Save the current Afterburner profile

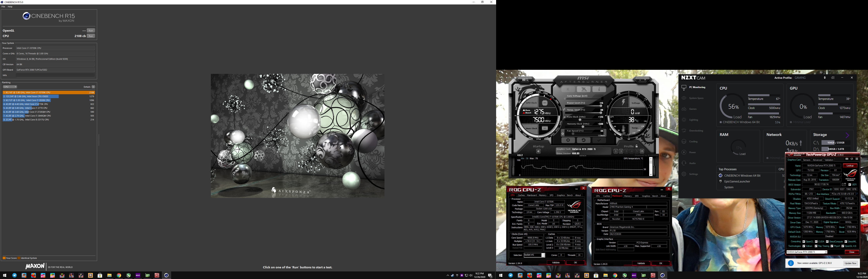[x=642, y=151]
